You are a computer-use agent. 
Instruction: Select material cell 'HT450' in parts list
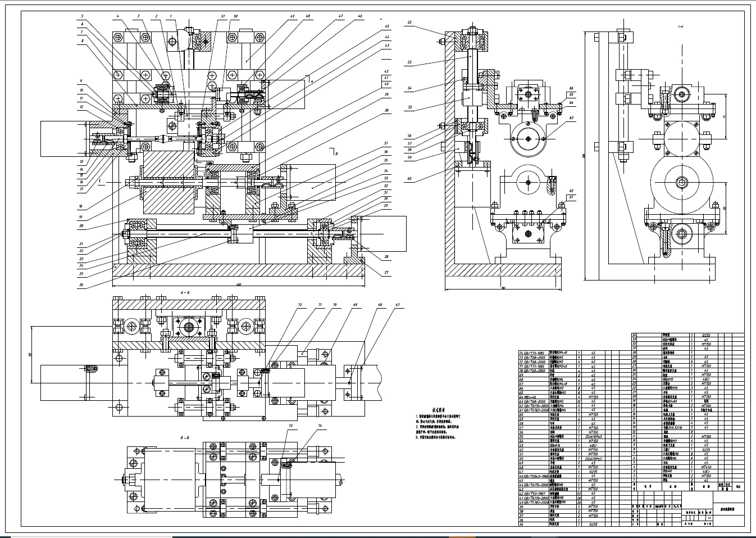[706, 467]
